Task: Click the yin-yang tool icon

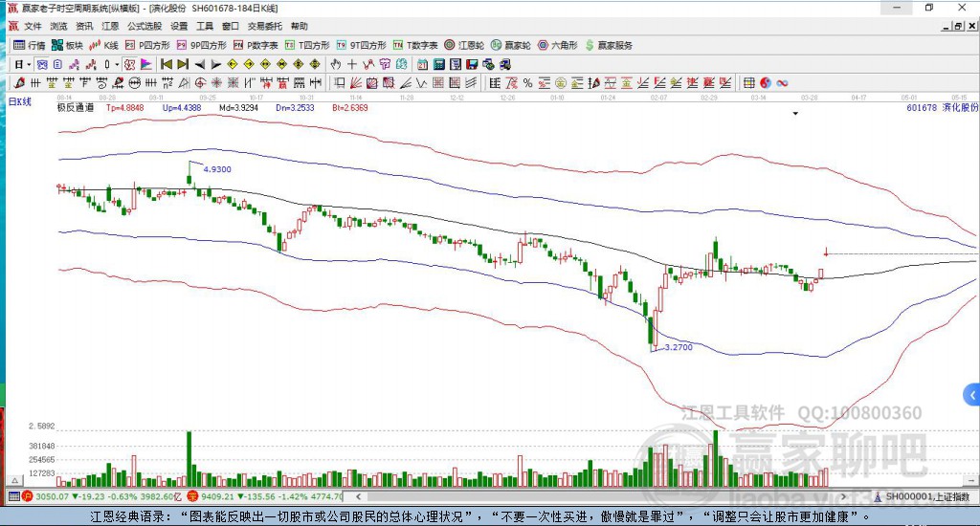Action: [766, 83]
